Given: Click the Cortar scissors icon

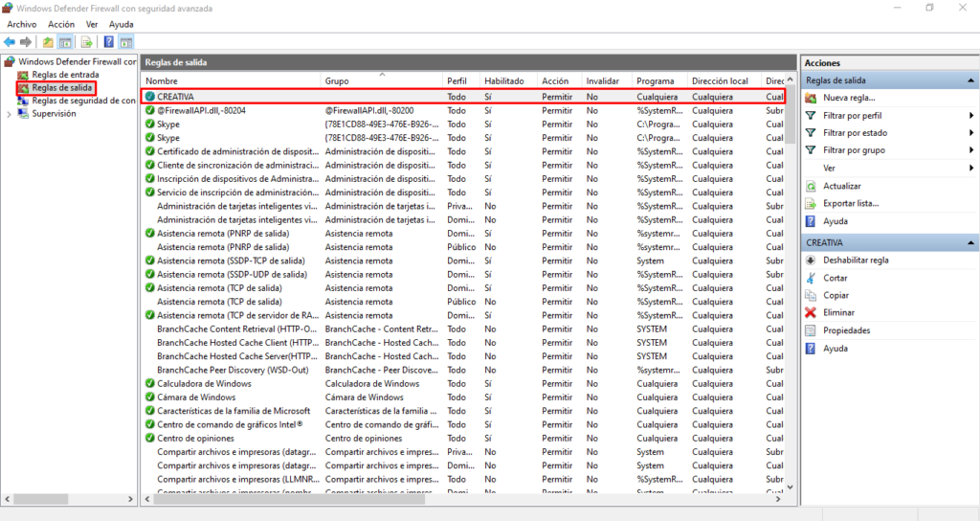Looking at the screenshot, I should pyautogui.click(x=811, y=278).
